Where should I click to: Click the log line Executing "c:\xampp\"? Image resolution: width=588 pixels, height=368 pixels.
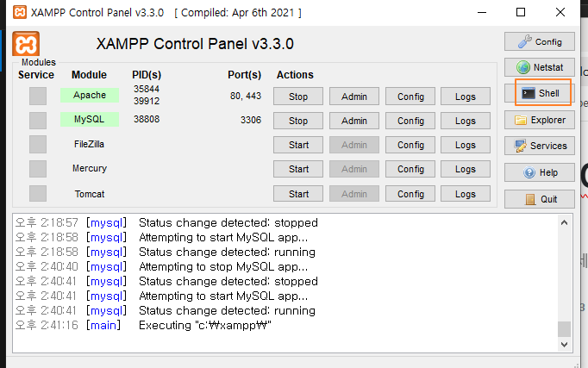click(204, 325)
